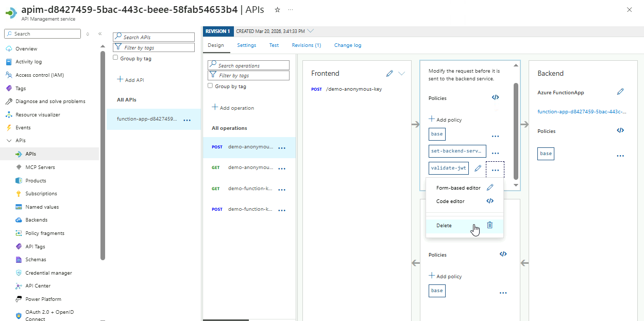Open the inbound Policies code editor icon

coord(495,97)
